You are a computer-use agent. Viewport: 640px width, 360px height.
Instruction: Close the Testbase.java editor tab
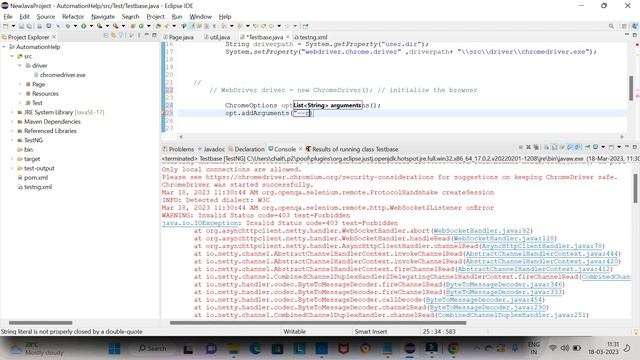point(288,37)
